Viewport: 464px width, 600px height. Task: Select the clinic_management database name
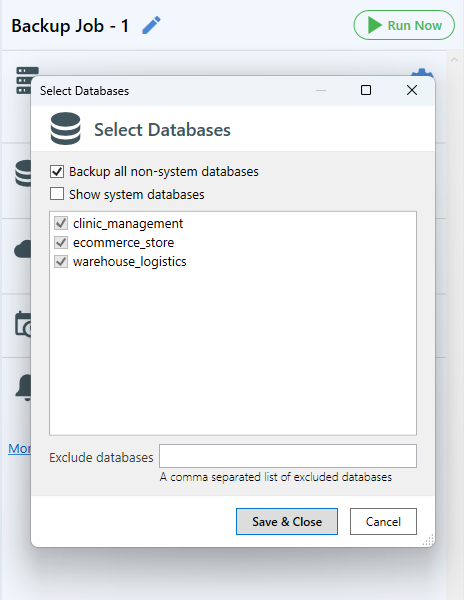128,223
